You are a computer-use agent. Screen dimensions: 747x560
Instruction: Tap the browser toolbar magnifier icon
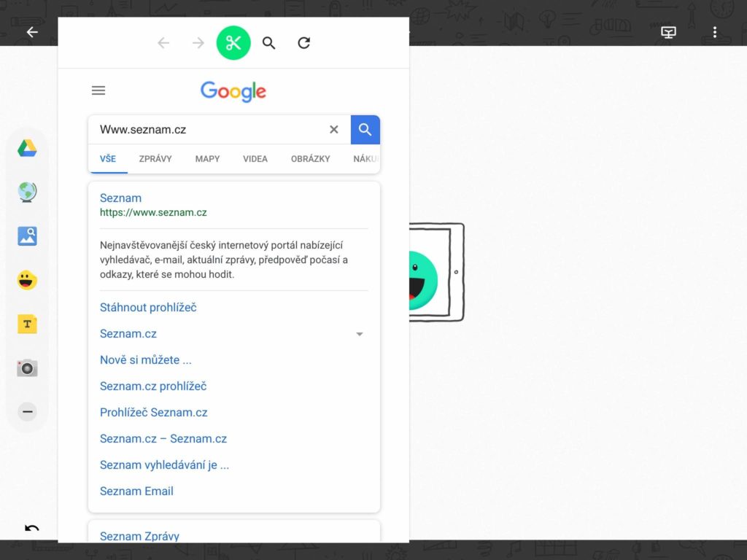pyautogui.click(x=268, y=43)
